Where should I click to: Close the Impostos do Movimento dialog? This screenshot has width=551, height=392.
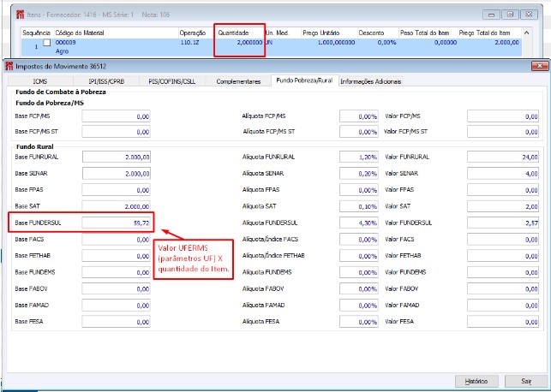[539, 66]
